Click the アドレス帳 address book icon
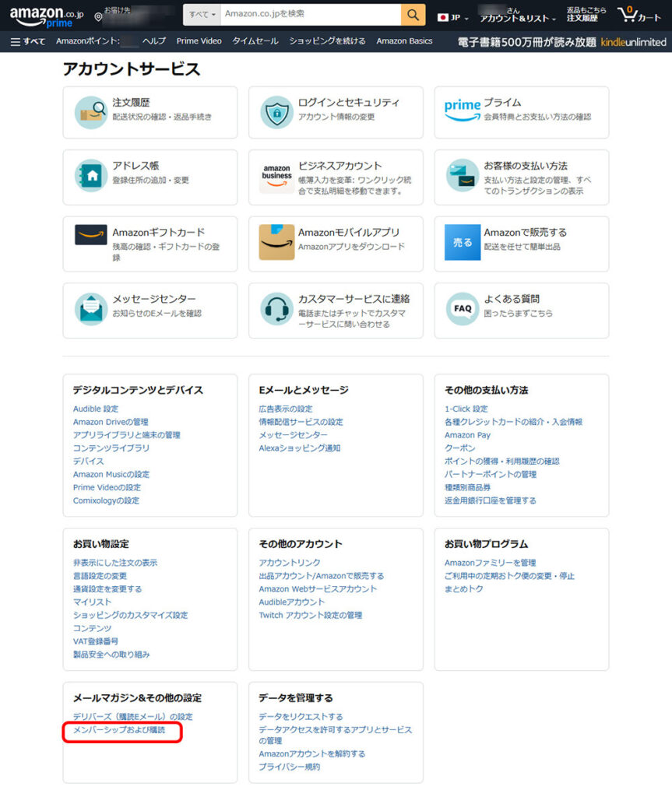672x797 pixels. click(x=91, y=175)
